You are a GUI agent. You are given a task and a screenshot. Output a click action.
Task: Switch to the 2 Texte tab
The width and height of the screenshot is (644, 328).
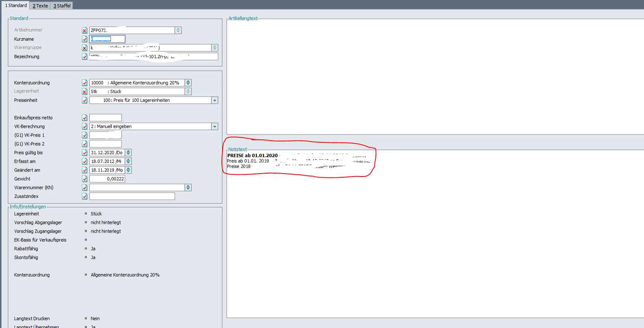click(x=40, y=6)
